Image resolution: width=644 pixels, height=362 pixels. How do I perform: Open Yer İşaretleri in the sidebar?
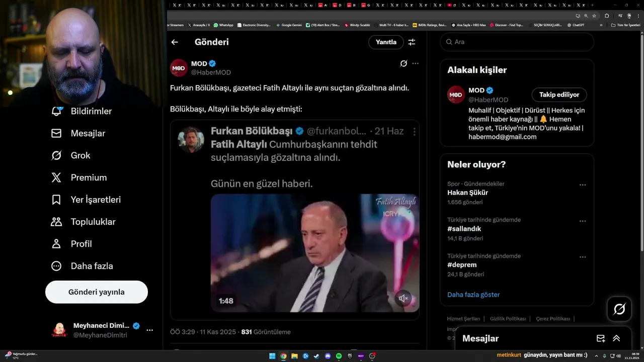pos(86,200)
